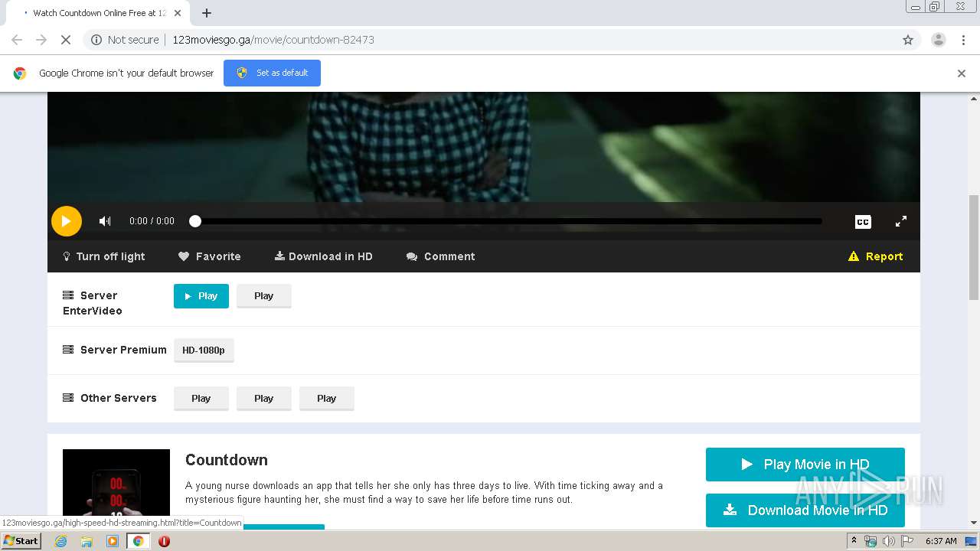Click the address bar URL
980x551 pixels.
273,40
